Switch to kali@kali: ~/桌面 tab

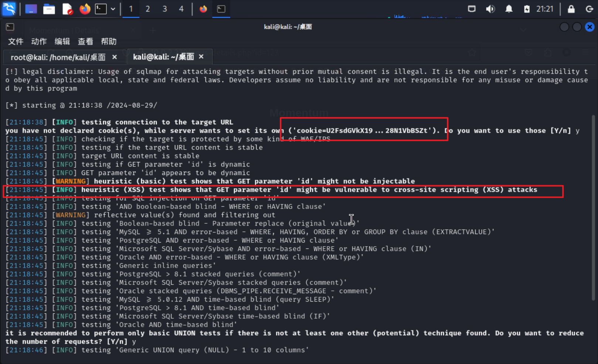pos(163,56)
